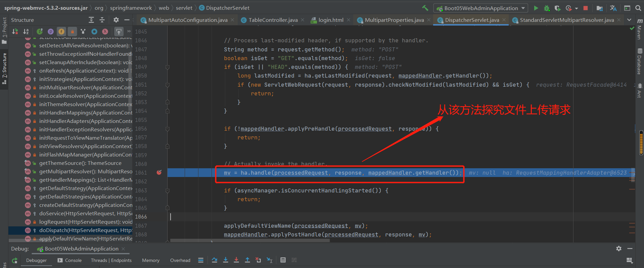Hide the Structure panel
Screen dimensions: 644x268
coord(127,20)
